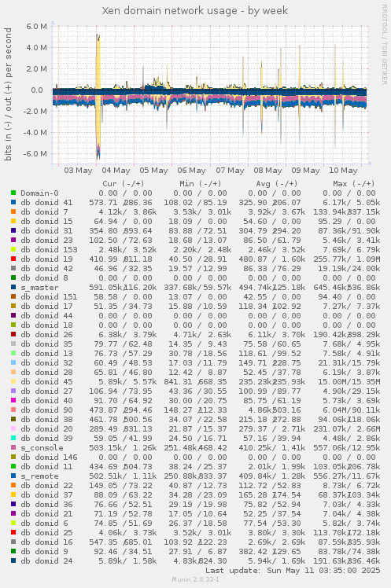The width and height of the screenshot is (391, 588).
Task: Click the '-6.0 M' y-axis label
Action: click(x=35, y=154)
